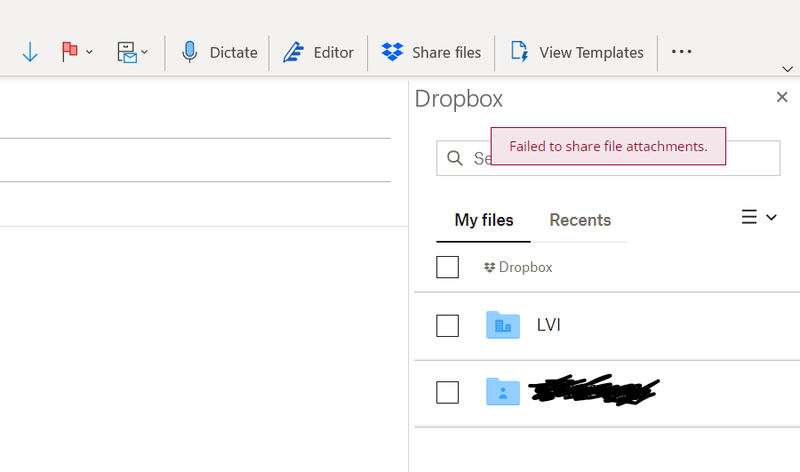800x472 pixels.
Task: Click the search magnifier icon
Action: click(455, 158)
